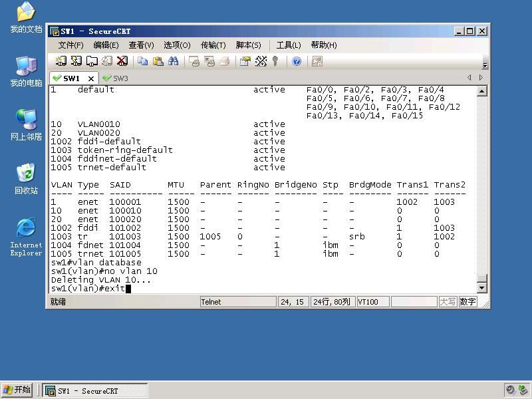This screenshot has width=532, height=399.
Task: Click the Reconnect toolbar icon
Action: [x=107, y=61]
